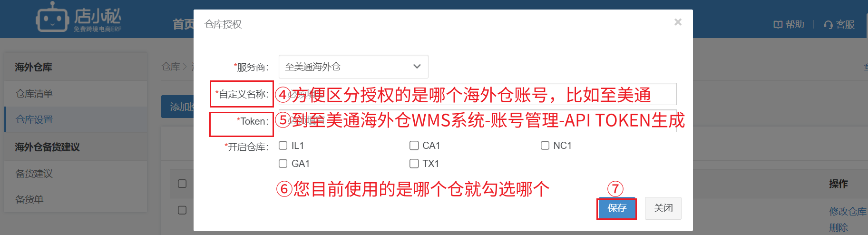The width and height of the screenshot is (868, 235).
Task: Check the IL1 warehouse checkbox
Action: [x=283, y=146]
